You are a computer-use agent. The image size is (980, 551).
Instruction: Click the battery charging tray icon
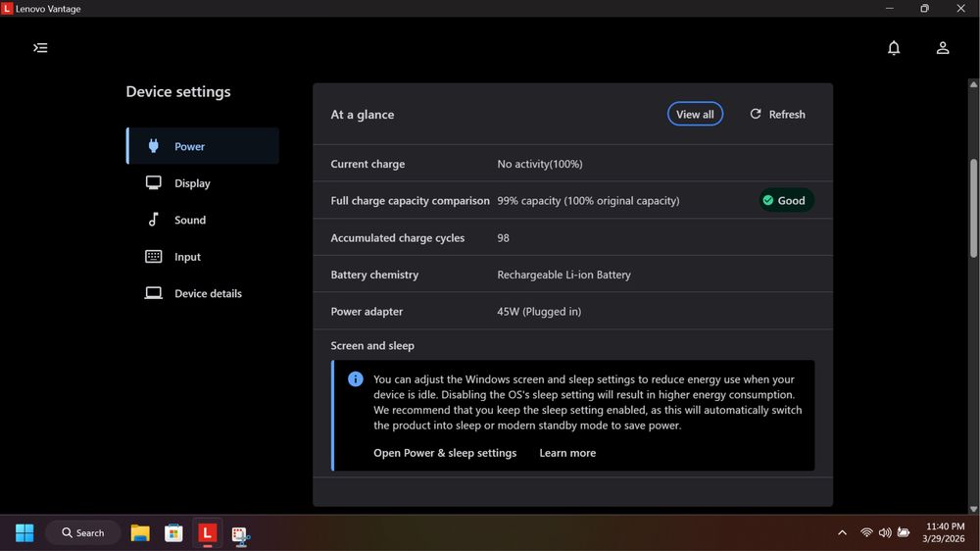[904, 533]
